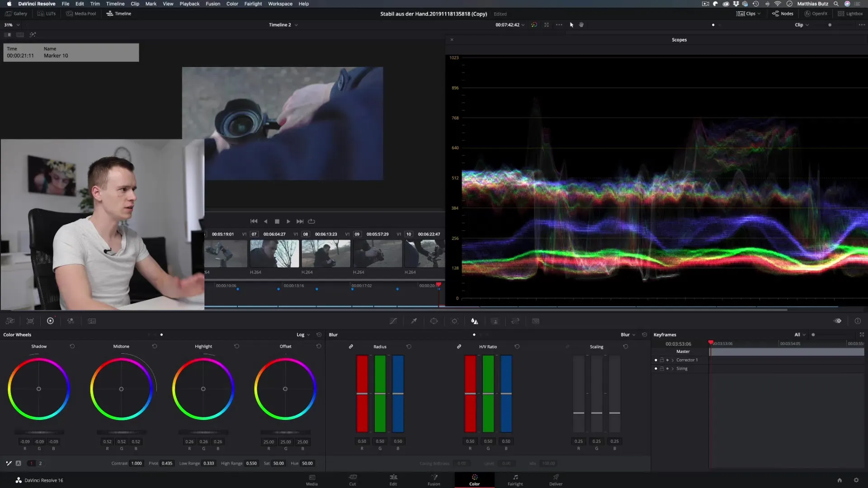Toggle the lock on Sizing track
868x488 pixels.
pos(662,369)
